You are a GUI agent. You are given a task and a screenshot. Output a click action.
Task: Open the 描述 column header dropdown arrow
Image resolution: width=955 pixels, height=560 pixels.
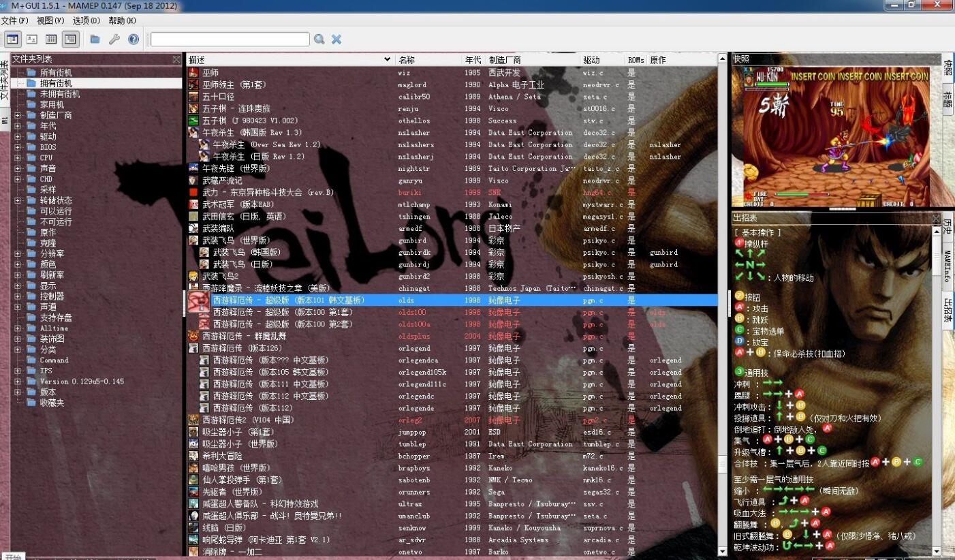(388, 60)
